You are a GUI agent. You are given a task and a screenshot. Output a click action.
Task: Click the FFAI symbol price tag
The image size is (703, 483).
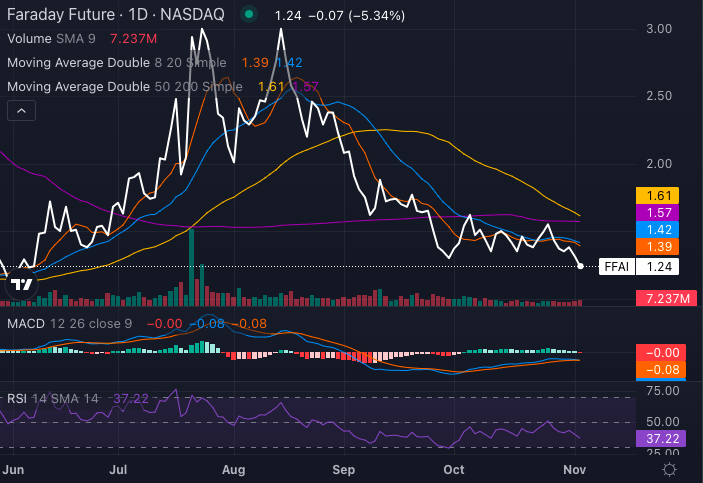pos(639,267)
